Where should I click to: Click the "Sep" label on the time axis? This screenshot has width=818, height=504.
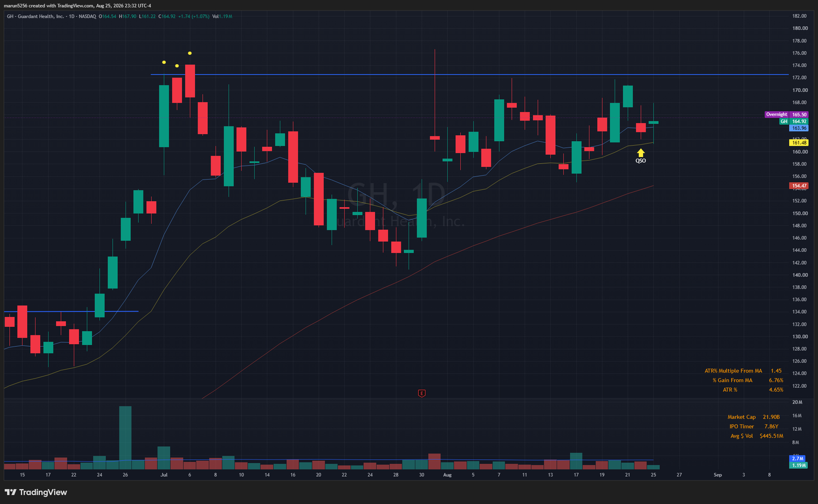(x=718, y=475)
